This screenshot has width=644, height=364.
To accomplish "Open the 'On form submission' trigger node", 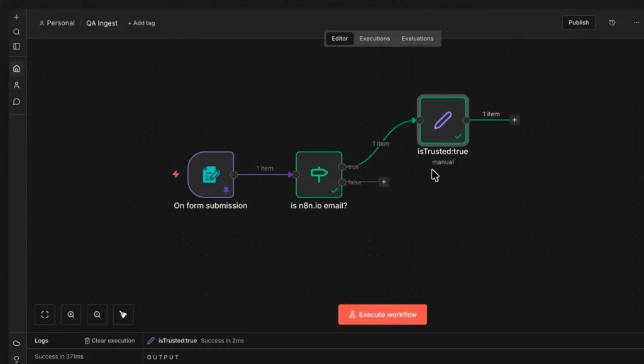I will point(210,175).
